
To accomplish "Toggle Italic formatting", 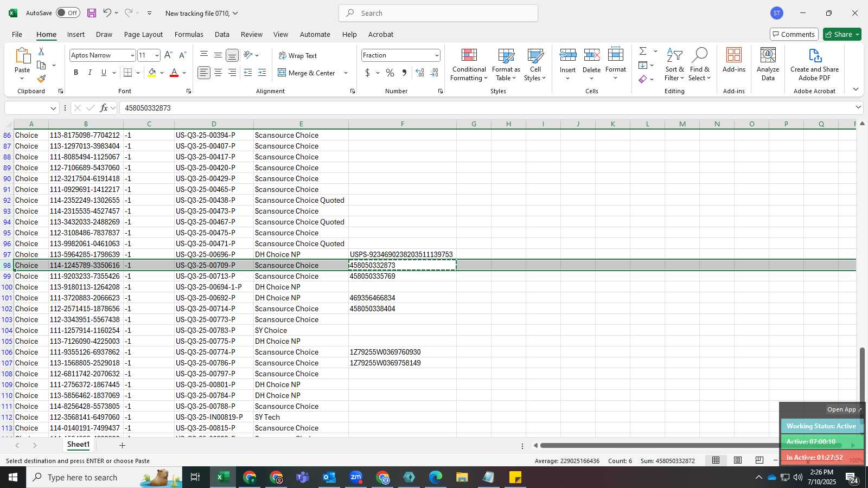I will pos(90,73).
